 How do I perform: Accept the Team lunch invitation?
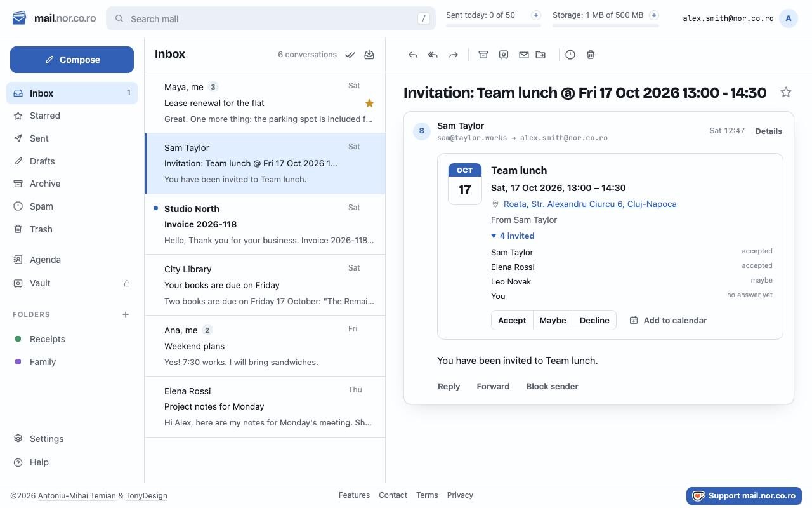[x=512, y=320]
